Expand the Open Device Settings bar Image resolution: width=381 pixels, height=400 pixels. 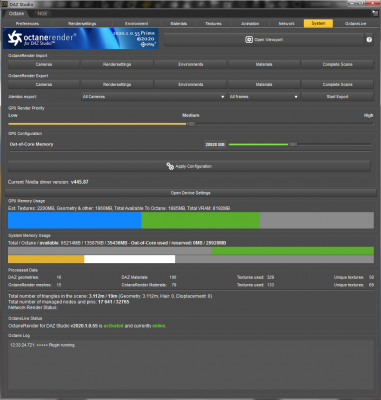(x=190, y=193)
